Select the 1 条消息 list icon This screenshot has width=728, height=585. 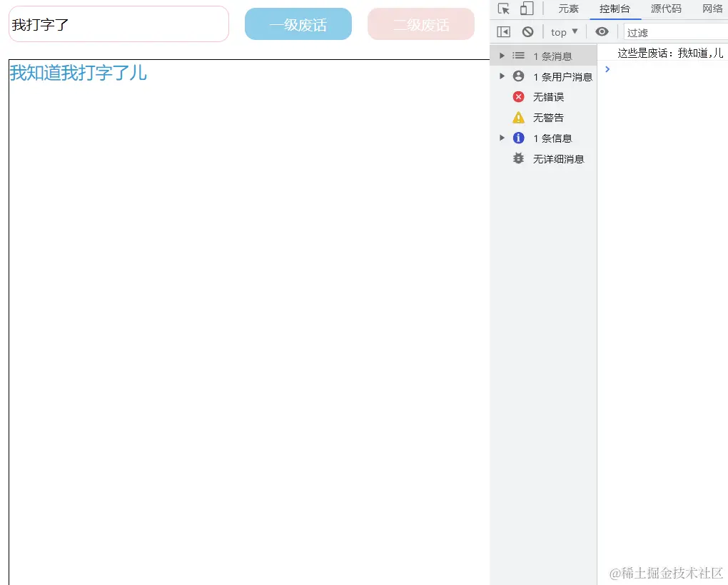(519, 56)
